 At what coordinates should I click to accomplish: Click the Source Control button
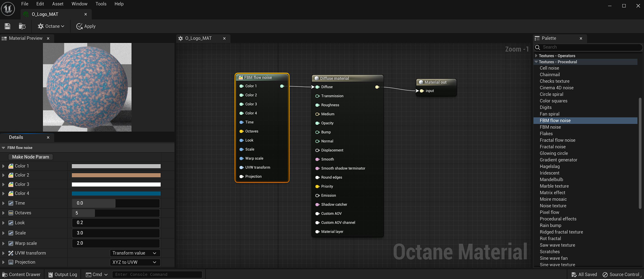coord(621,274)
